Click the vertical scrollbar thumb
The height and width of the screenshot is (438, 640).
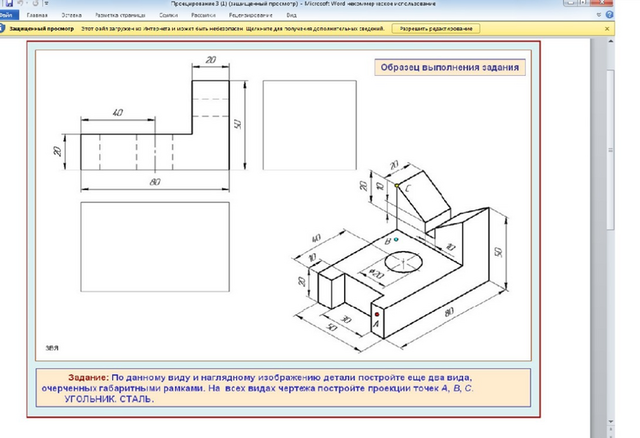611,150
